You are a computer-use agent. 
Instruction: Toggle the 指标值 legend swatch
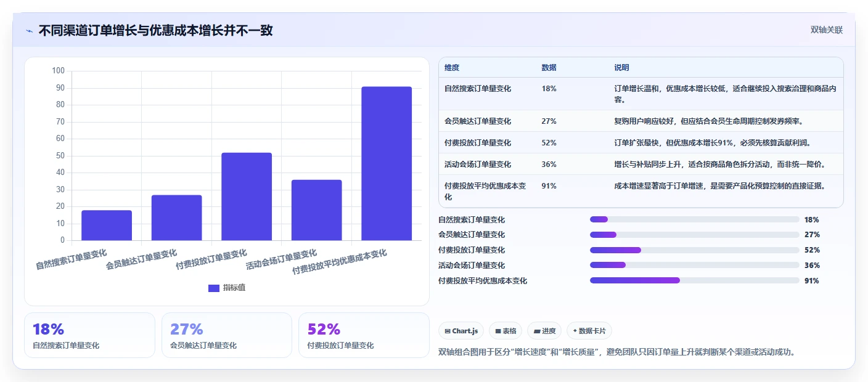(214, 288)
